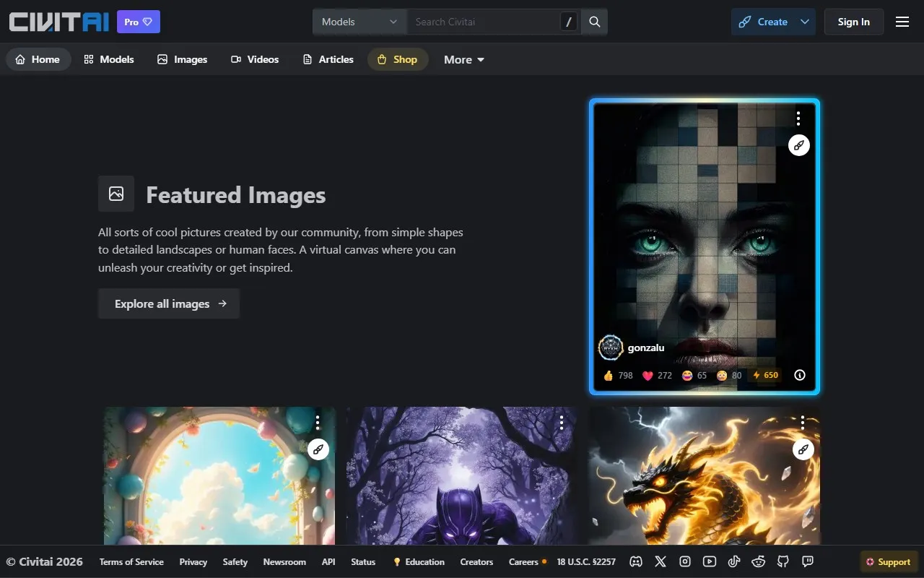Expand the Models search category dropdown
924x578 pixels.
359,22
